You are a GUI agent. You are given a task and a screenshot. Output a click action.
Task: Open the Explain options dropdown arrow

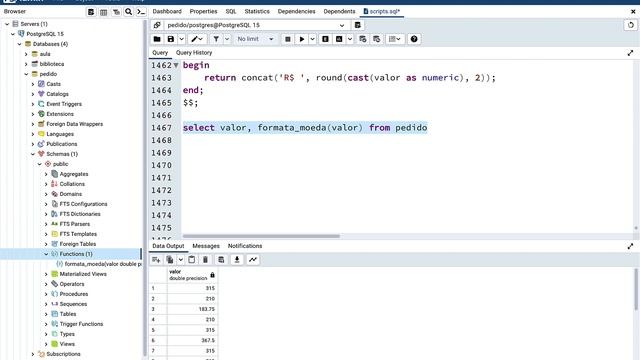click(350, 39)
